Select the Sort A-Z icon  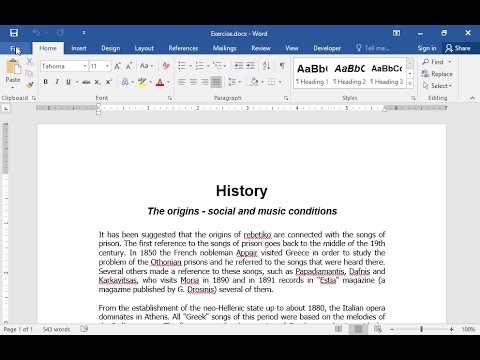click(x=266, y=66)
